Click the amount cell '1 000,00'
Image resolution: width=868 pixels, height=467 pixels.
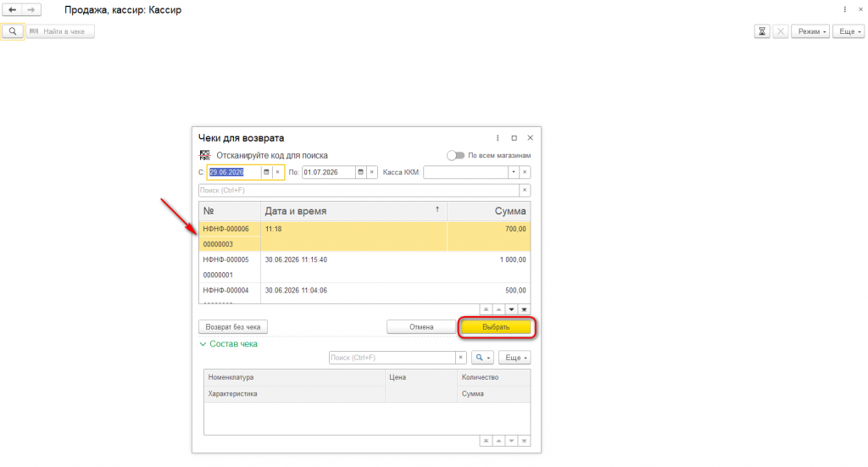click(x=513, y=259)
